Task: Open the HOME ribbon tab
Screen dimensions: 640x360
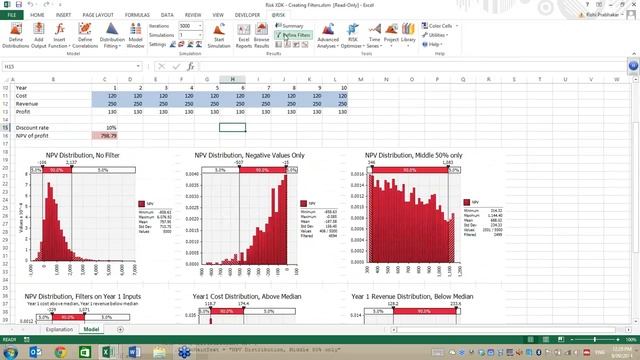Action: click(x=37, y=15)
